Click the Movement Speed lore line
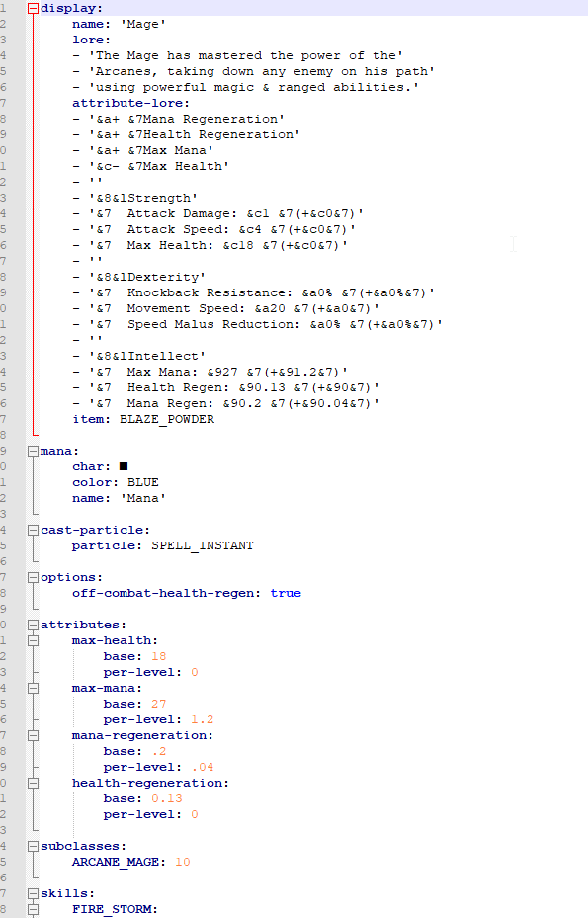 tap(226, 308)
